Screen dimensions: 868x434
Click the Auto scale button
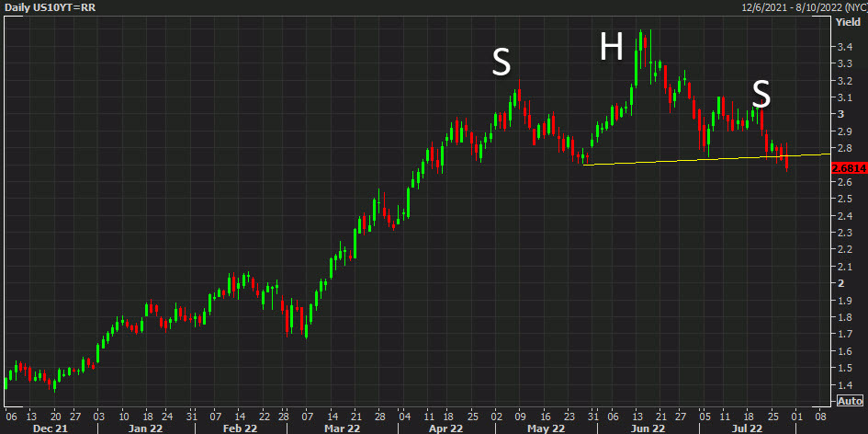point(851,401)
